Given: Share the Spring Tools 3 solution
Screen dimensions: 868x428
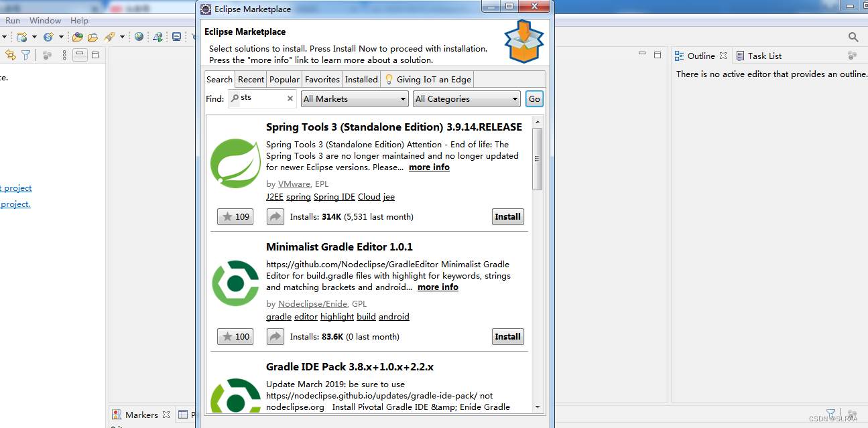Looking at the screenshot, I should (275, 216).
